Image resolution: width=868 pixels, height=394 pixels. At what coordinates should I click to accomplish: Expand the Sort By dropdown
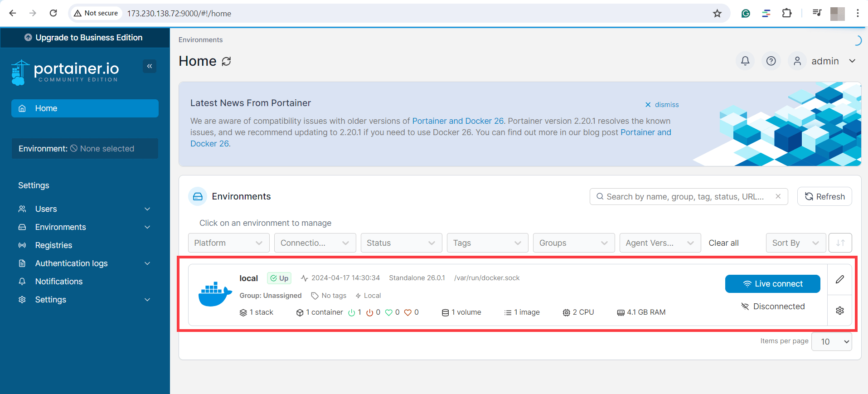[x=795, y=243]
